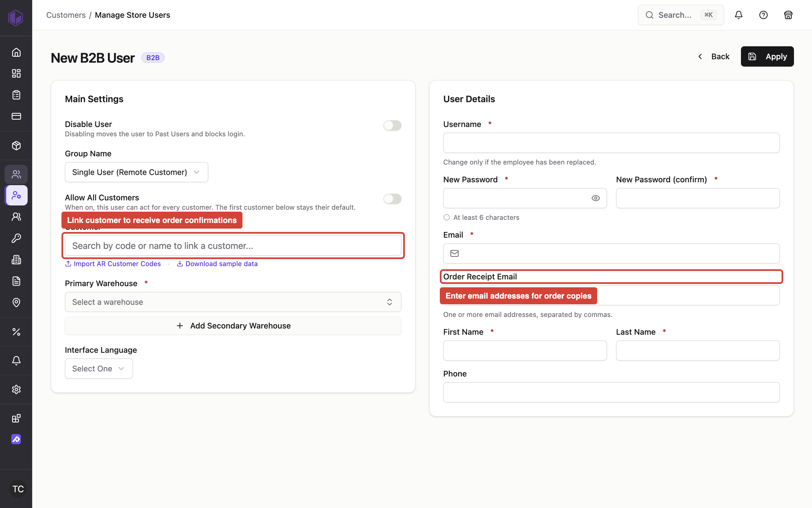Image resolution: width=812 pixels, height=508 pixels.
Task: Click Download sample data link
Action: [217, 264]
